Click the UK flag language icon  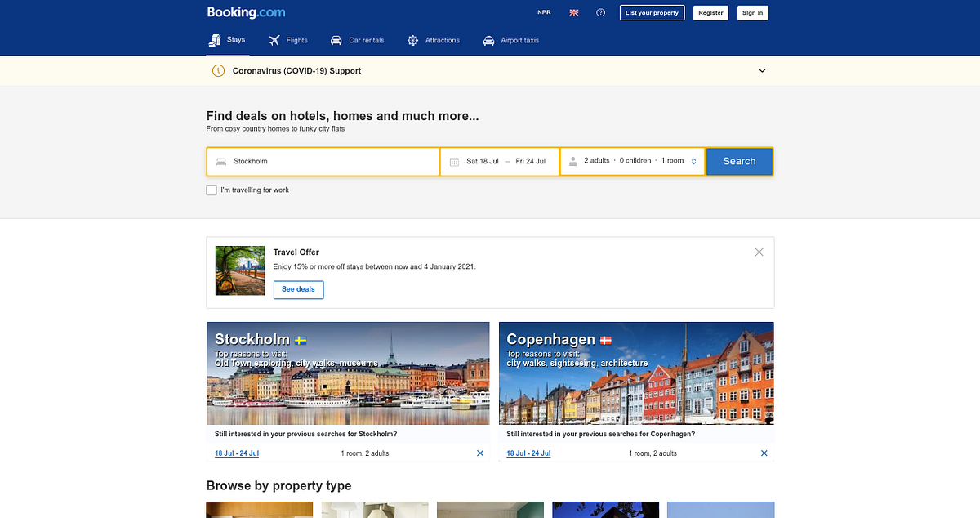(574, 12)
